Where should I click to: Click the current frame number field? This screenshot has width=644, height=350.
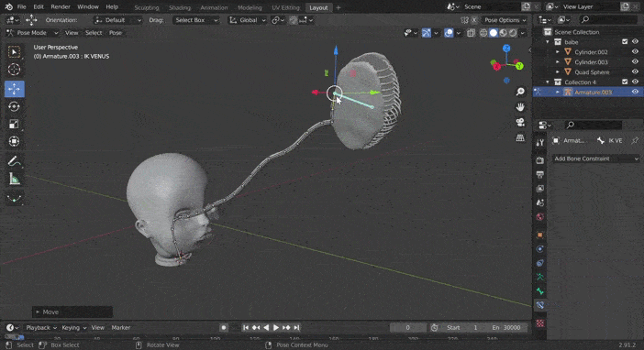pos(407,327)
